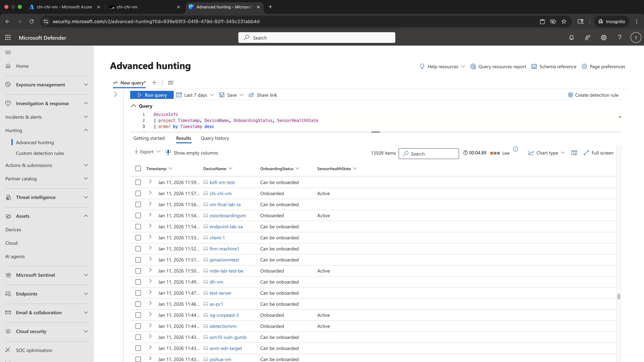Image resolution: width=644 pixels, height=362 pixels.
Task: Go to Devices under Assets
Action: tap(13, 230)
